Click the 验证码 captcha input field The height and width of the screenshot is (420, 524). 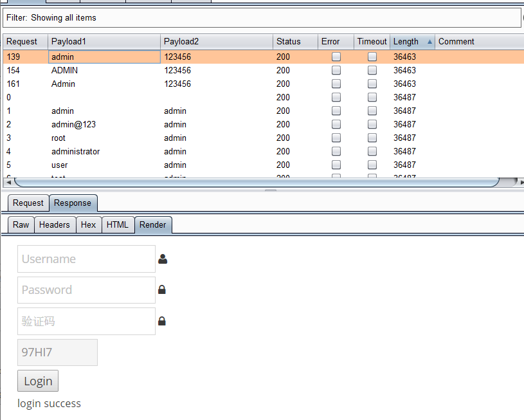86,322
